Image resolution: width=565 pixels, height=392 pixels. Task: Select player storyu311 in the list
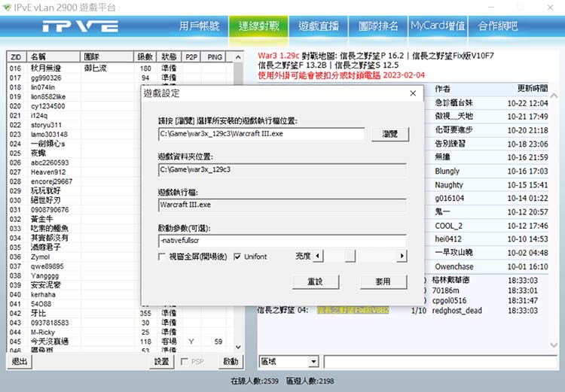(x=46, y=125)
